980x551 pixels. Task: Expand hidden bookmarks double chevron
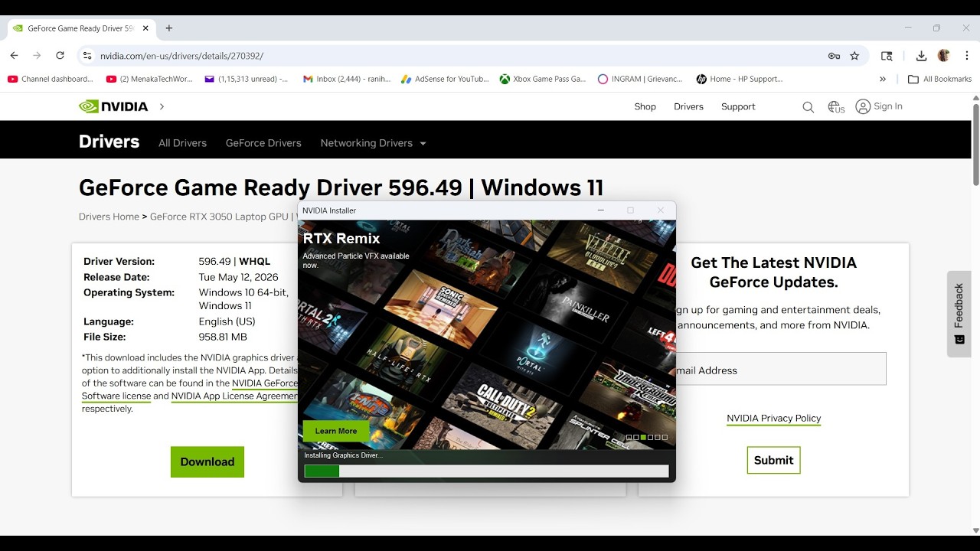pyautogui.click(x=883, y=79)
